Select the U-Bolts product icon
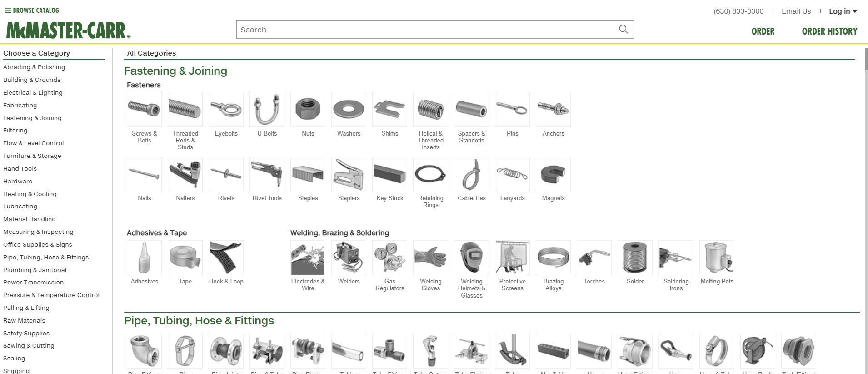Viewport: 868px width, 374px height. (267, 110)
